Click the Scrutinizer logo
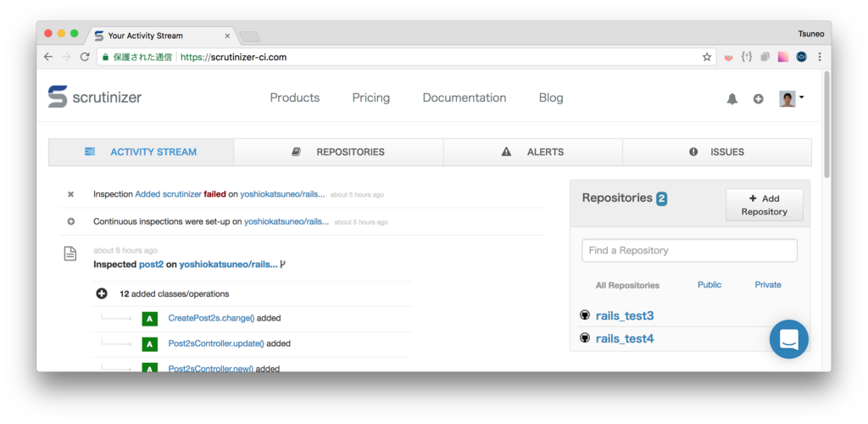This screenshot has width=868, height=424. coord(95,98)
